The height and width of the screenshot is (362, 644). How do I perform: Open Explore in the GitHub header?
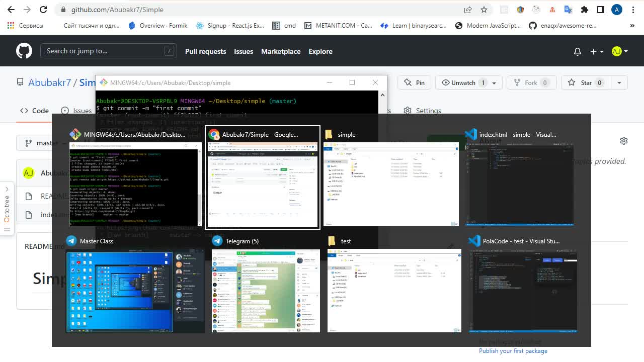point(320,51)
